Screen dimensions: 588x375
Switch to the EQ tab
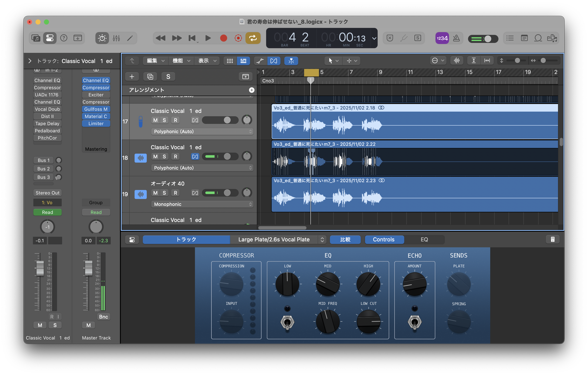(424, 240)
